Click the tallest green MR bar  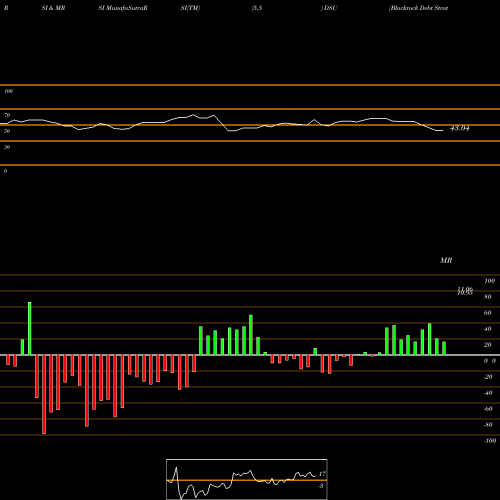click(30, 328)
